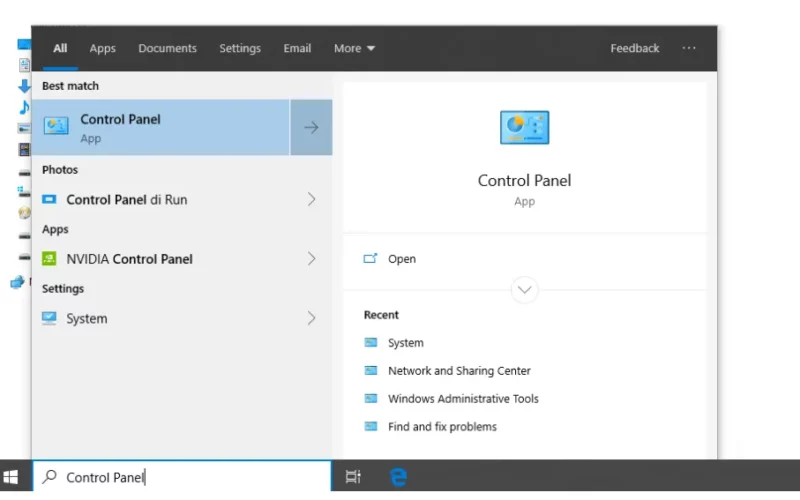
Task: Open Task View from the taskbar
Action: coord(353,477)
